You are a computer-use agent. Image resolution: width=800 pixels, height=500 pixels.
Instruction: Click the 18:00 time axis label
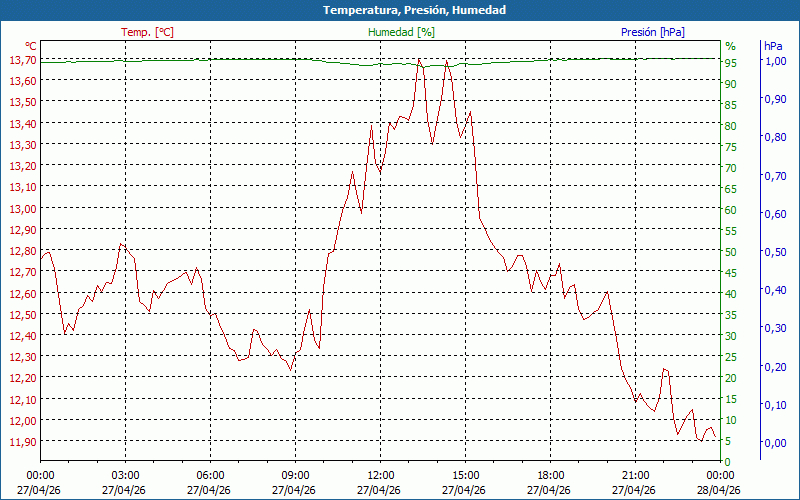point(551,475)
